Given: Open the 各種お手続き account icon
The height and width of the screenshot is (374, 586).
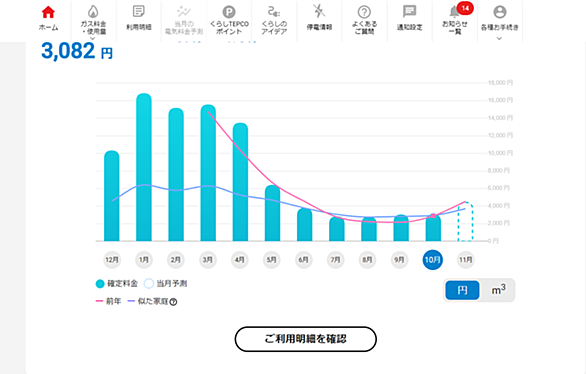Looking at the screenshot, I should pos(500,12).
